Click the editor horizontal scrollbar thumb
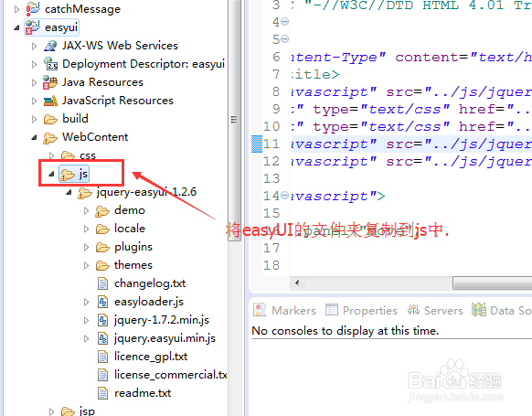This screenshot has height=416, width=532. click(493, 283)
